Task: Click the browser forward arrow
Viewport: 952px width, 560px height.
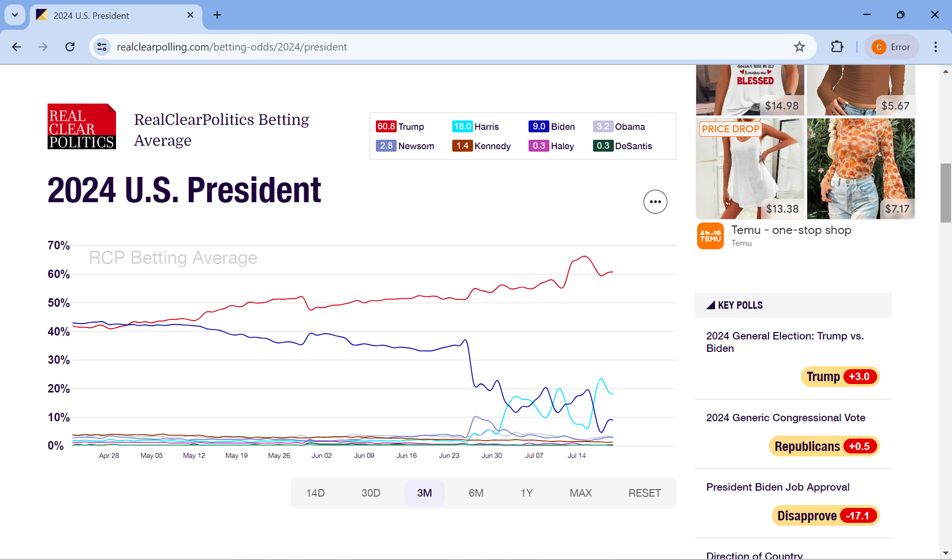Action: 43,47
